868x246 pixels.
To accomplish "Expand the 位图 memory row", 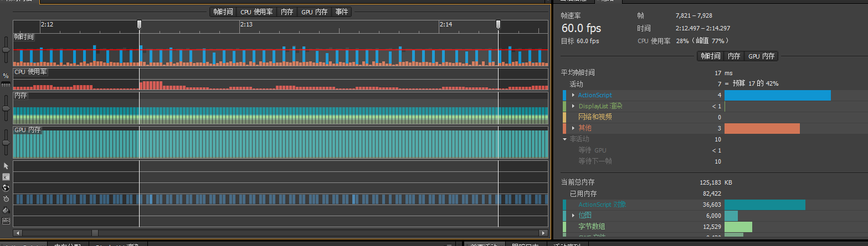I will 573,216.
